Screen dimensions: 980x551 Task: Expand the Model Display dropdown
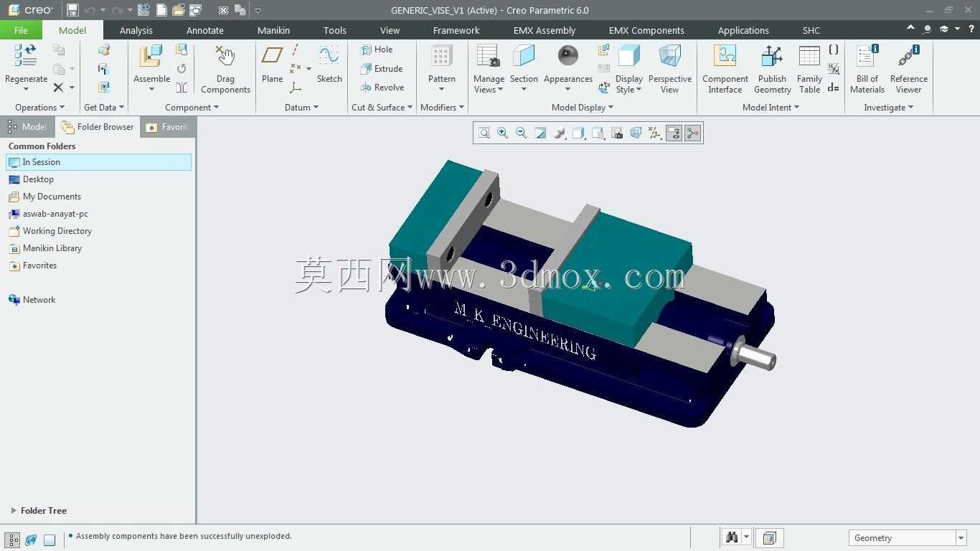tap(582, 108)
